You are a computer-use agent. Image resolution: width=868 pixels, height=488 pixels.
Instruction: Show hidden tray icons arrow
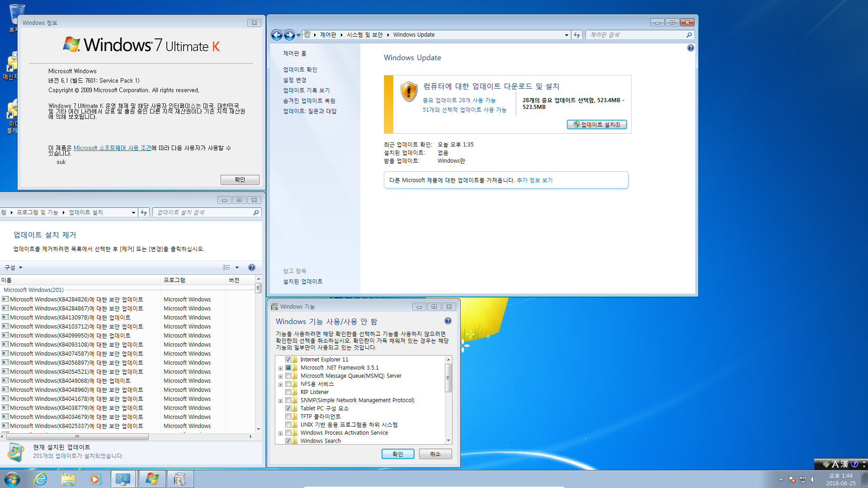781,479
